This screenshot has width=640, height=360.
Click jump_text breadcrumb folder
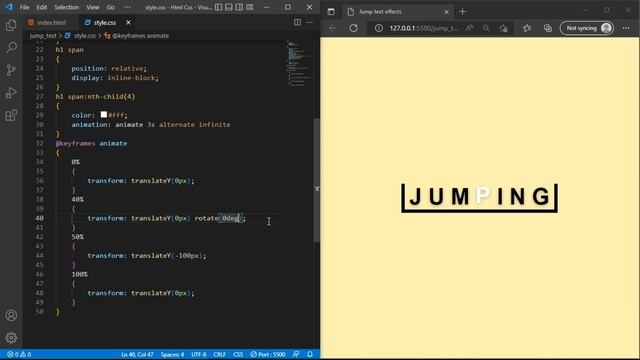[42, 36]
